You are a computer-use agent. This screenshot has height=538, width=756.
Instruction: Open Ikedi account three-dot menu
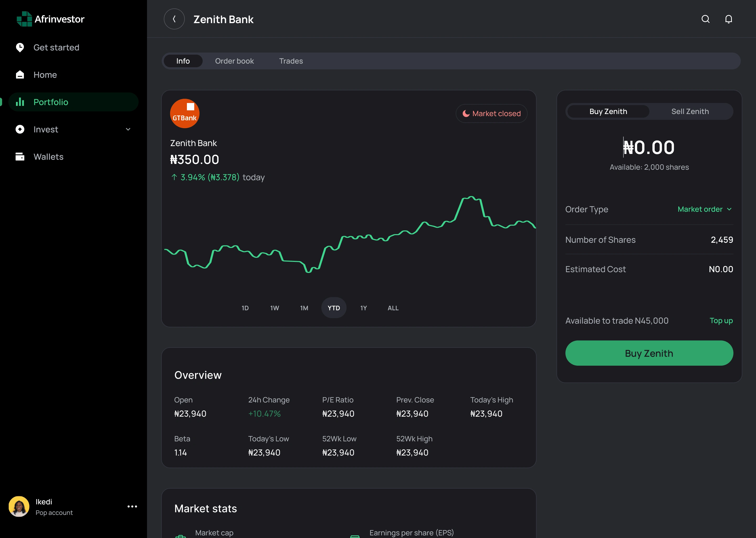click(x=132, y=506)
